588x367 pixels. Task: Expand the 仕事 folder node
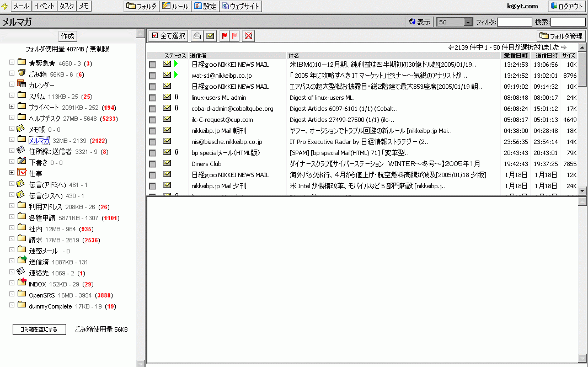(12, 173)
